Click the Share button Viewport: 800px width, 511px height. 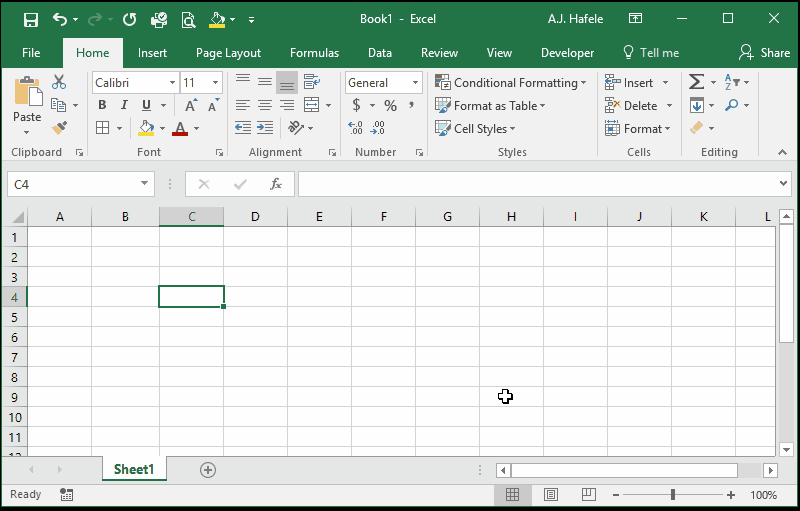click(764, 53)
